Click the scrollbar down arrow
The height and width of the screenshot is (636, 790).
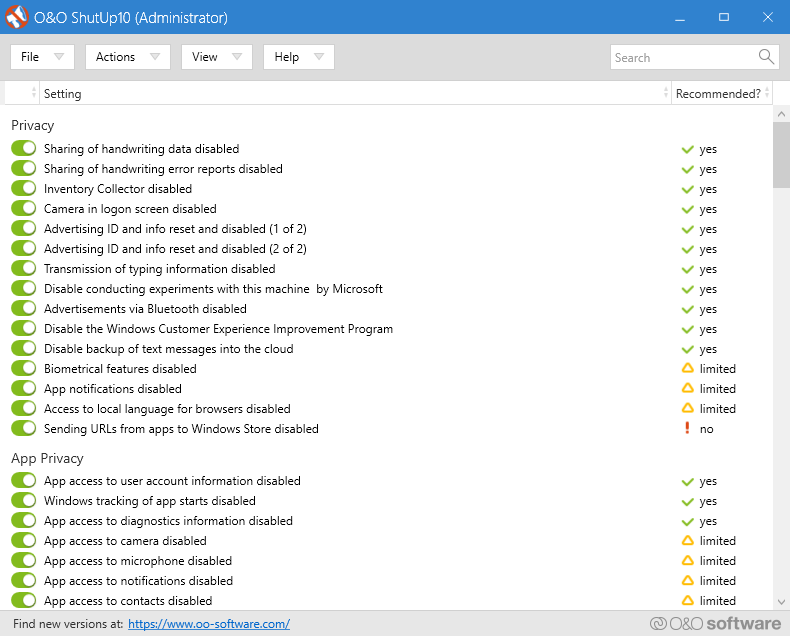pyautogui.click(x=781, y=602)
